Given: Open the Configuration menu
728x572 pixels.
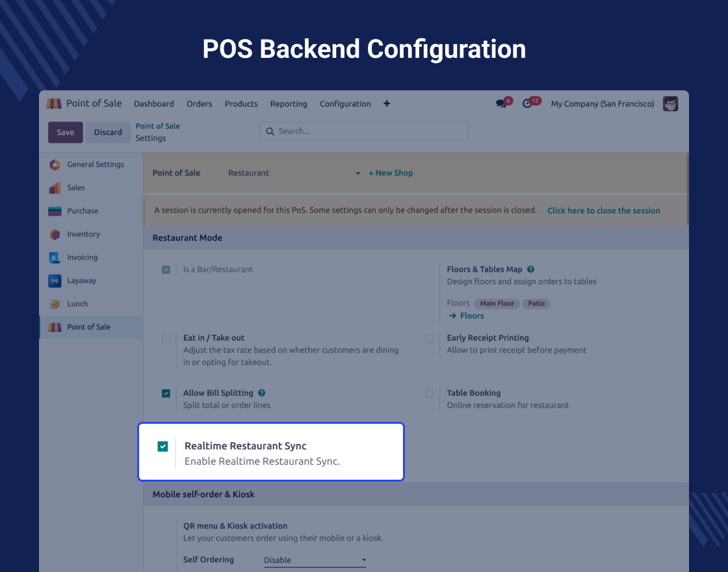Looking at the screenshot, I should pyautogui.click(x=345, y=104).
